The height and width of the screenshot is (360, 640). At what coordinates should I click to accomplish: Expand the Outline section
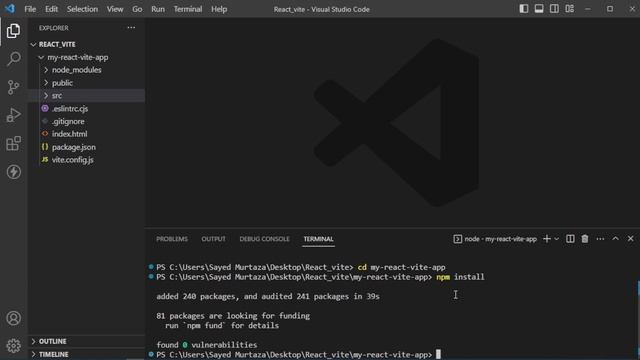87,341
